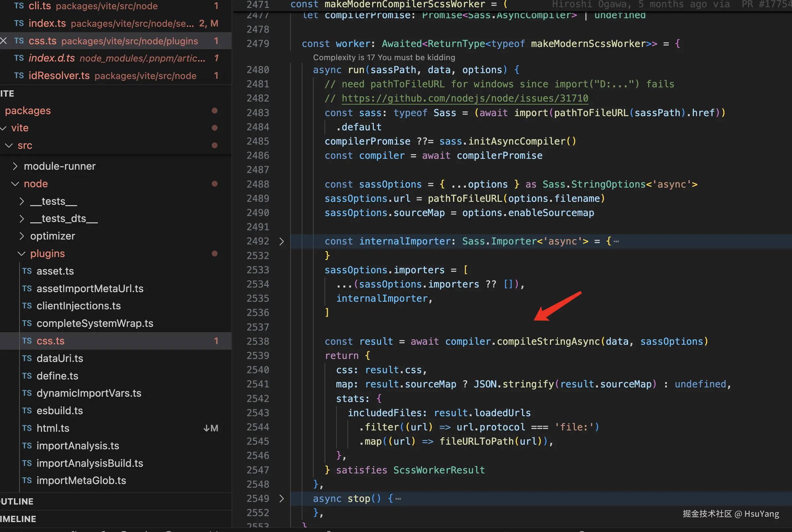Expand the TIMELINE panel section
This screenshot has width=792, height=532.
click(18, 519)
